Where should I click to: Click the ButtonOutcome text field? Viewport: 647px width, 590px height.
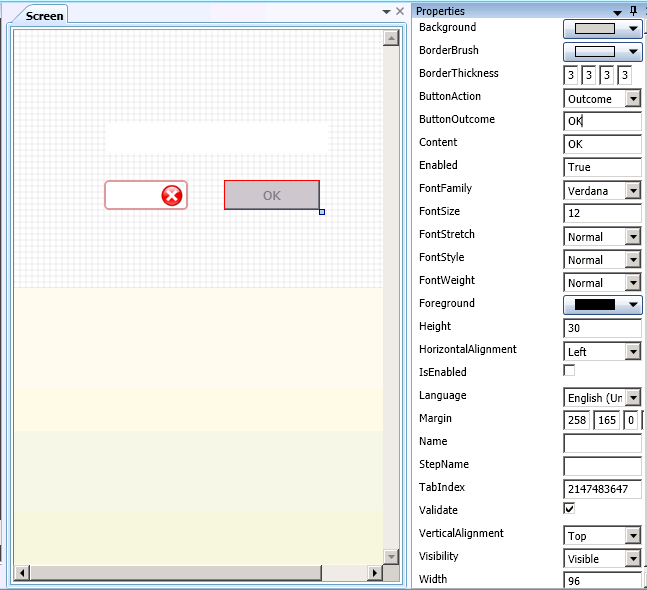[x=602, y=121]
